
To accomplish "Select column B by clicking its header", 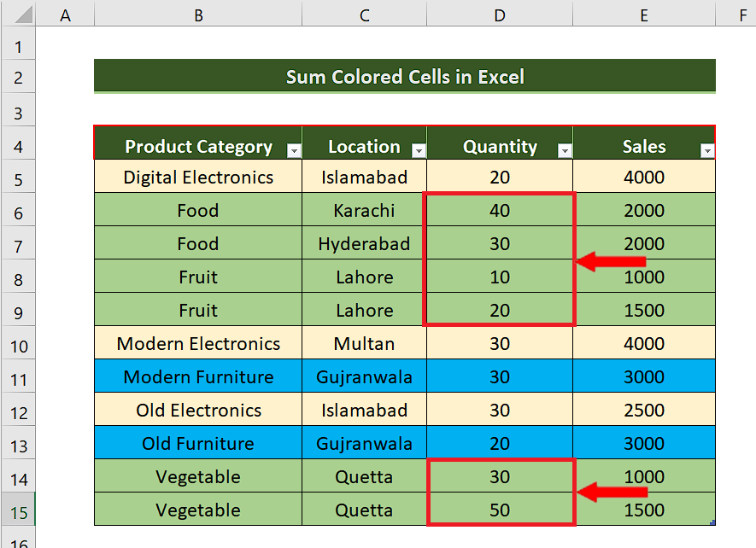I will tap(197, 15).
